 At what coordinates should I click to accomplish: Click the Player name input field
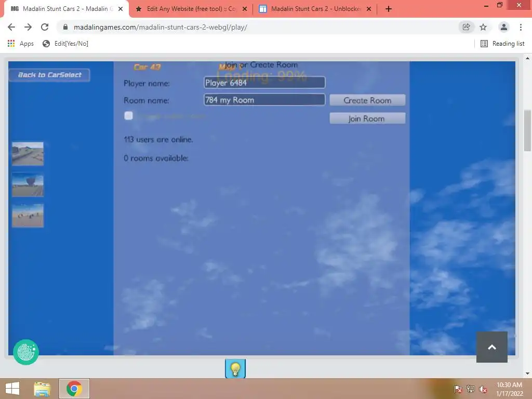tap(264, 83)
